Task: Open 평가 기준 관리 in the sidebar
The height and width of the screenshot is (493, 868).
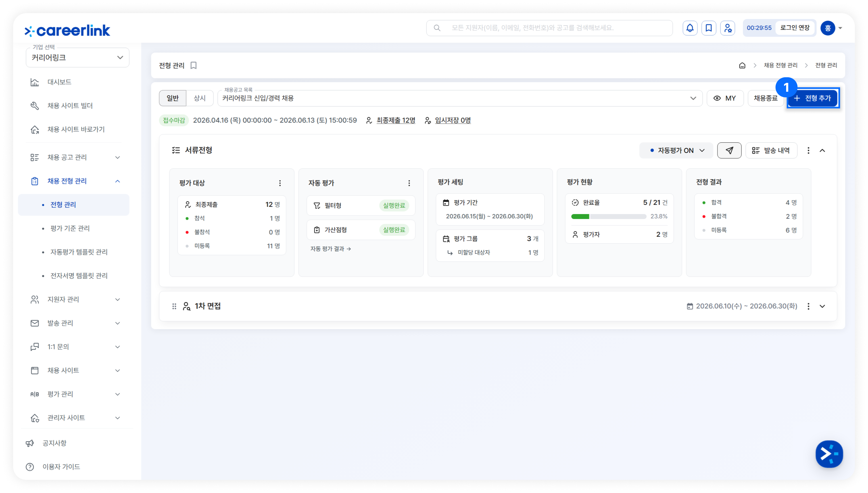Action: 70,228
